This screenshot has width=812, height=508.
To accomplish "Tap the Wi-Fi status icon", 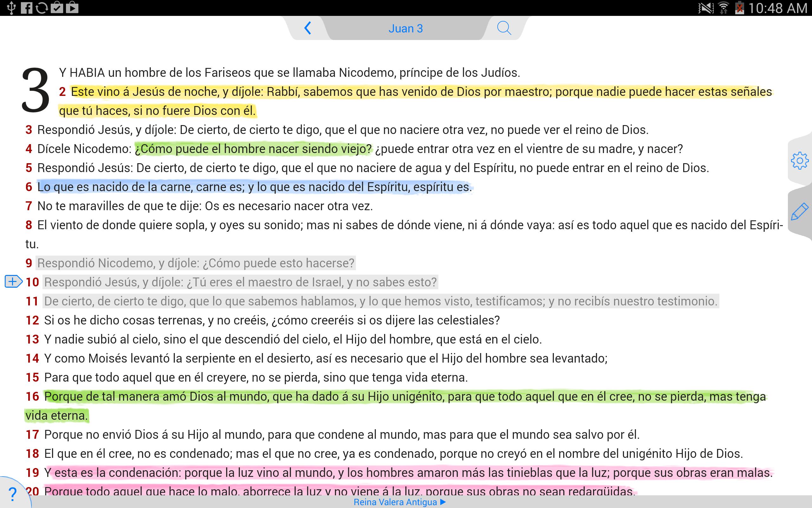I will tap(724, 8).
